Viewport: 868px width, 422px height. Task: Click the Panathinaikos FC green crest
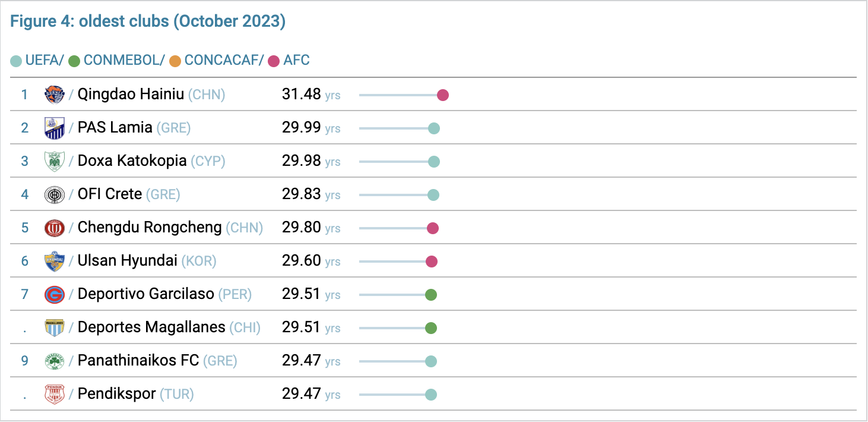pos(55,361)
